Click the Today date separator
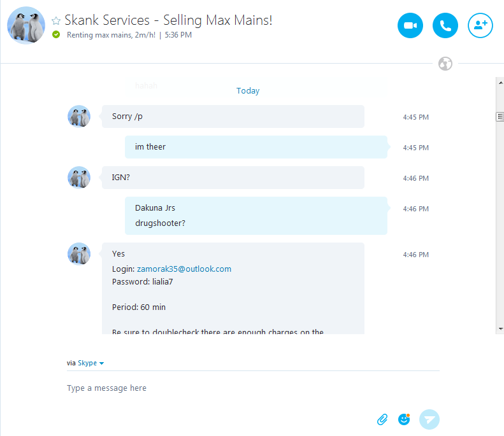This screenshot has width=504, height=436. [x=248, y=90]
